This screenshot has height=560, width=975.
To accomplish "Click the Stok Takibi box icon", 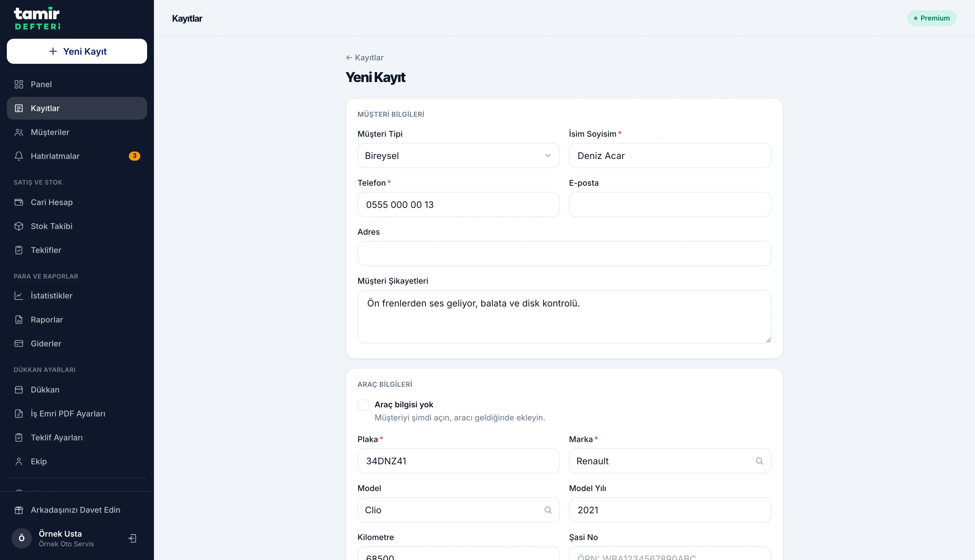I will click(19, 226).
